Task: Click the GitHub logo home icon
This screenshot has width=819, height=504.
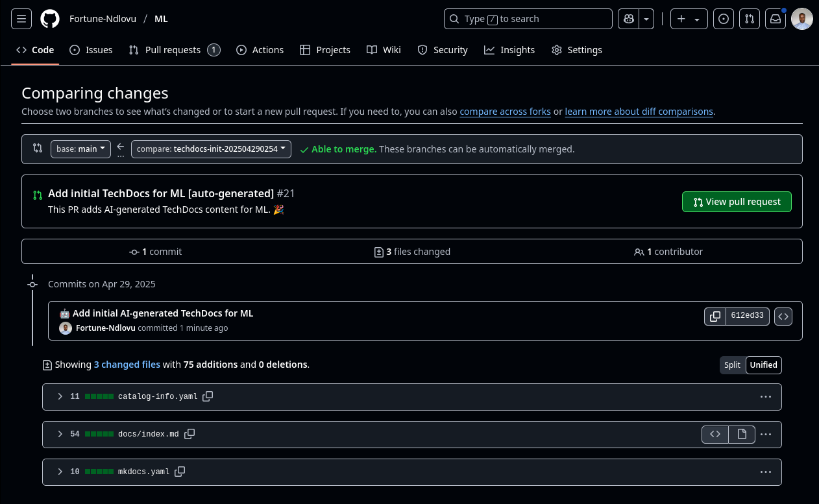Action: coord(50,19)
